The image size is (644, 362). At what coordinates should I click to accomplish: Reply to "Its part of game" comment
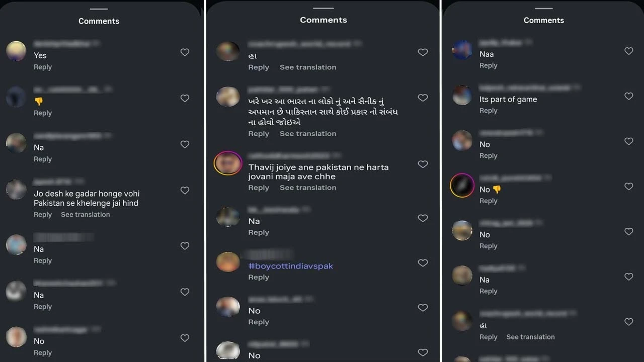tap(488, 111)
